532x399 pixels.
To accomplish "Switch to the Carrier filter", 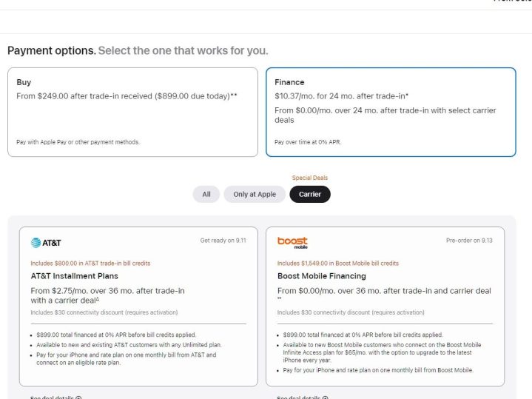I will pyautogui.click(x=309, y=194).
